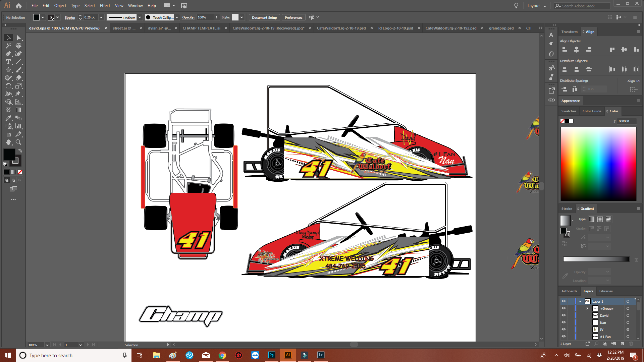Open the Libraries tab

[x=606, y=291]
